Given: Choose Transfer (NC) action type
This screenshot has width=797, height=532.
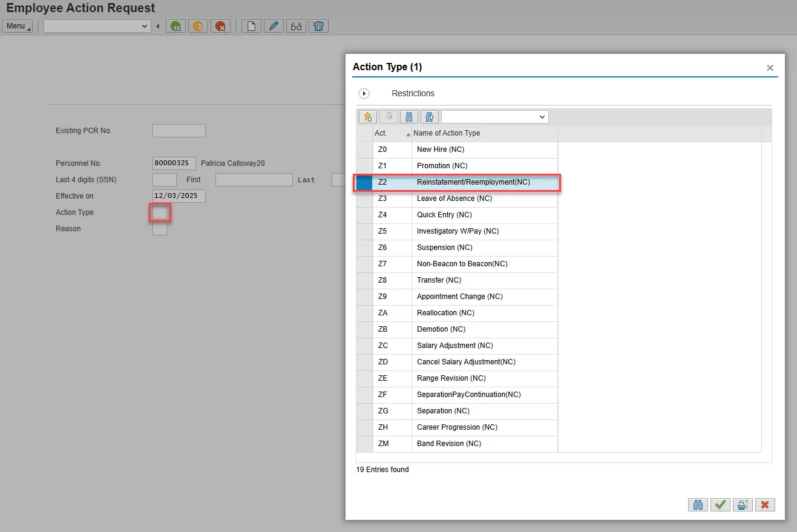Looking at the screenshot, I should tap(439, 280).
